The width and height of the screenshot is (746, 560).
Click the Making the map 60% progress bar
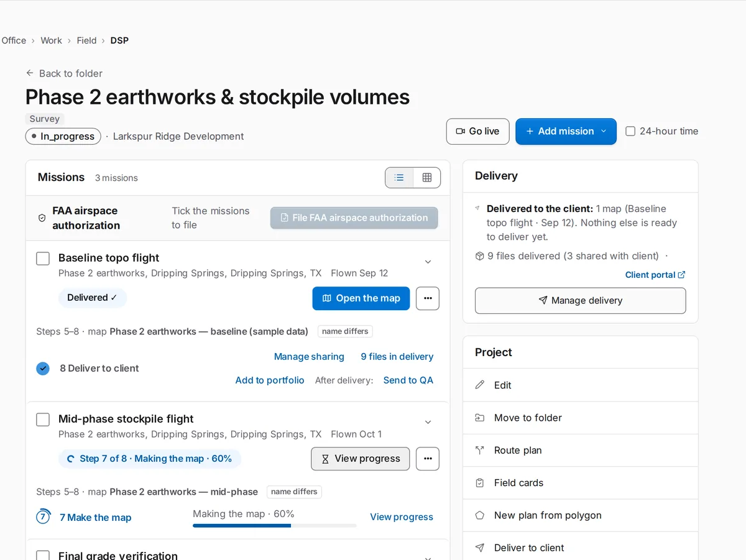pyautogui.click(x=274, y=526)
